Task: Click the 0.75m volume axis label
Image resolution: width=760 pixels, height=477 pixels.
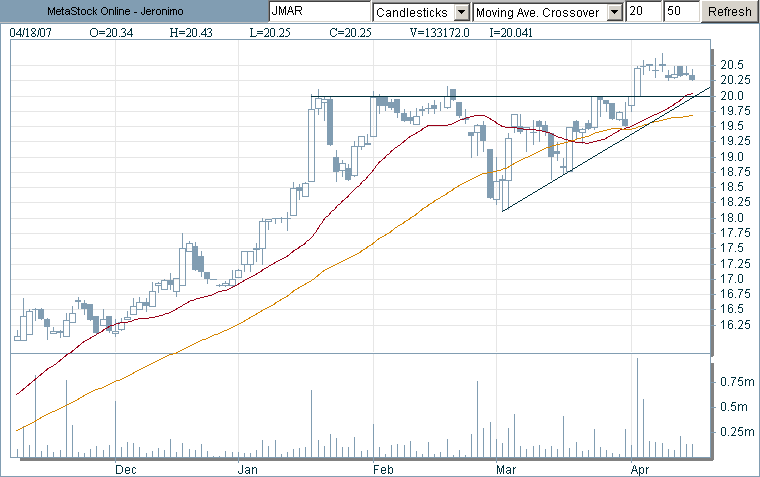Action: 737,382
